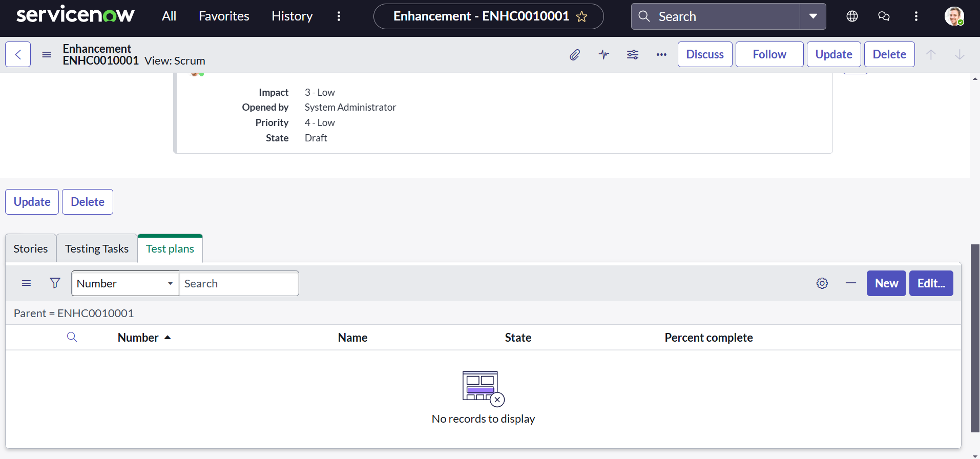Viewport: 980px width, 459px height.
Task: Collapse the related list with minus icon
Action: point(851,283)
